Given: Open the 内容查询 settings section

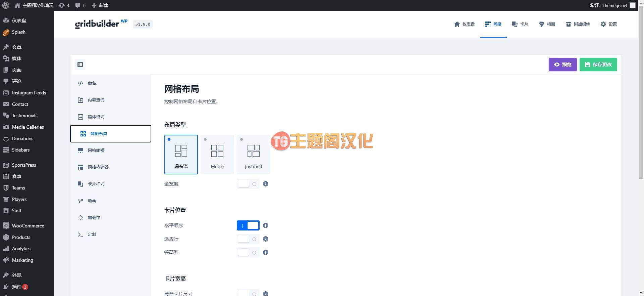Looking at the screenshot, I should [x=111, y=100].
